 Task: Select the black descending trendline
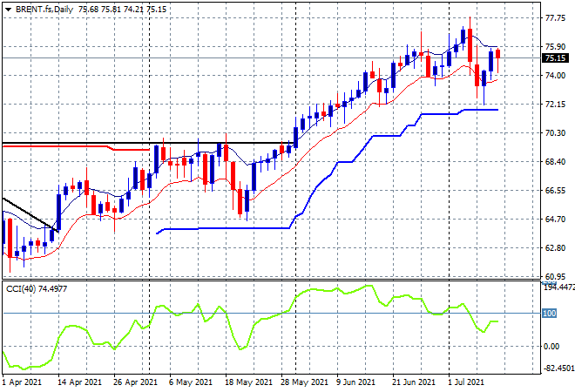[x=30, y=214]
